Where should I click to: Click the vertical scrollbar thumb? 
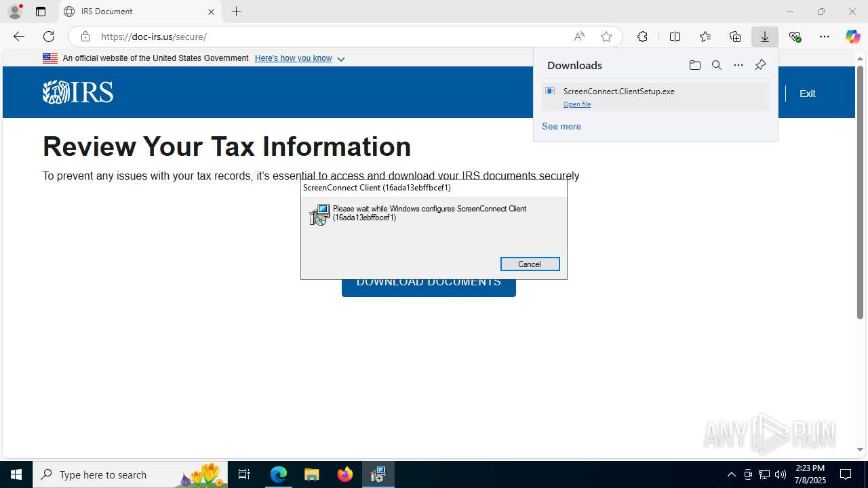point(860,192)
